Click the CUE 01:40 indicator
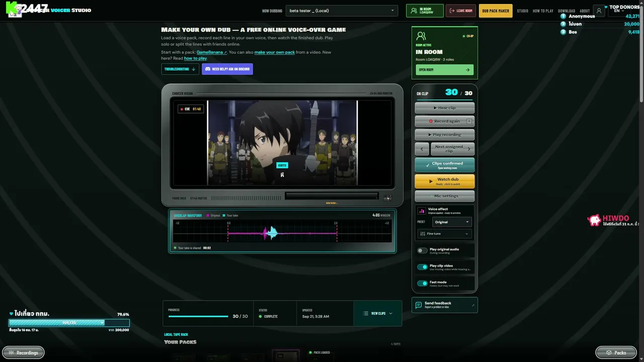The height and width of the screenshot is (362, 644). coord(191,109)
